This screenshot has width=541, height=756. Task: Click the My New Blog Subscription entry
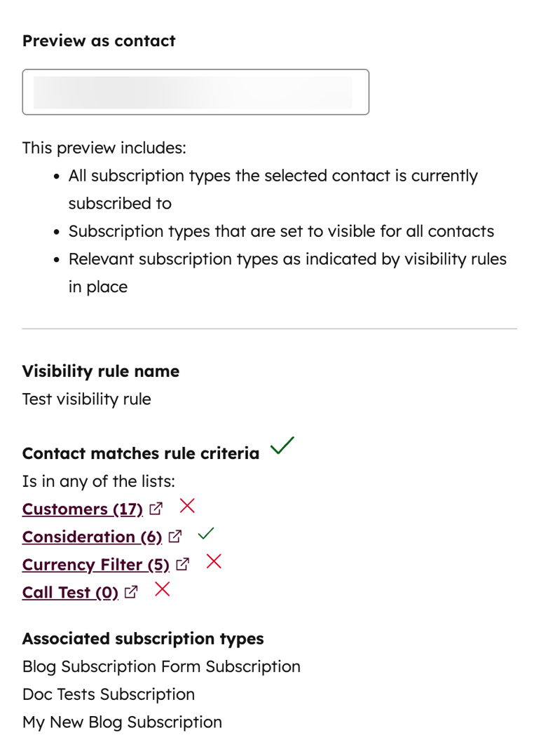(122, 722)
